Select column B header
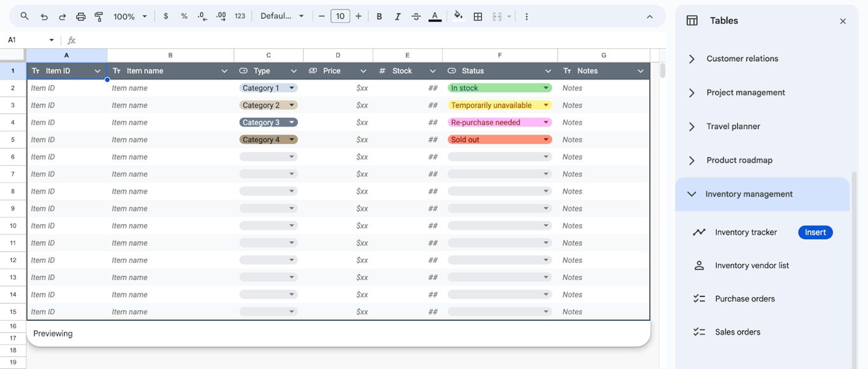 [170, 55]
